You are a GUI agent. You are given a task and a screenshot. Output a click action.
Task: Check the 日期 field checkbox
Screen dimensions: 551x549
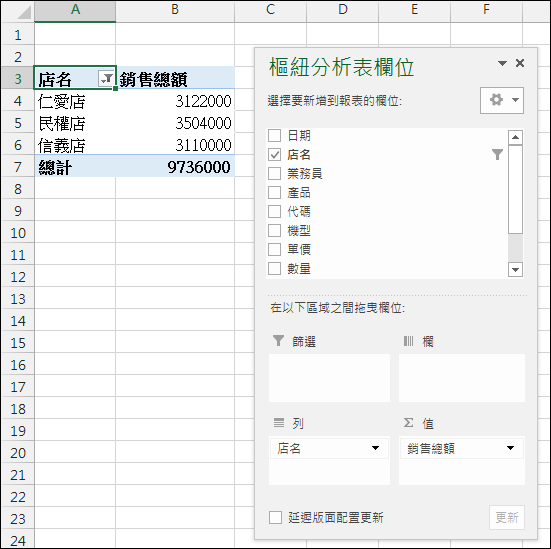coord(274,135)
